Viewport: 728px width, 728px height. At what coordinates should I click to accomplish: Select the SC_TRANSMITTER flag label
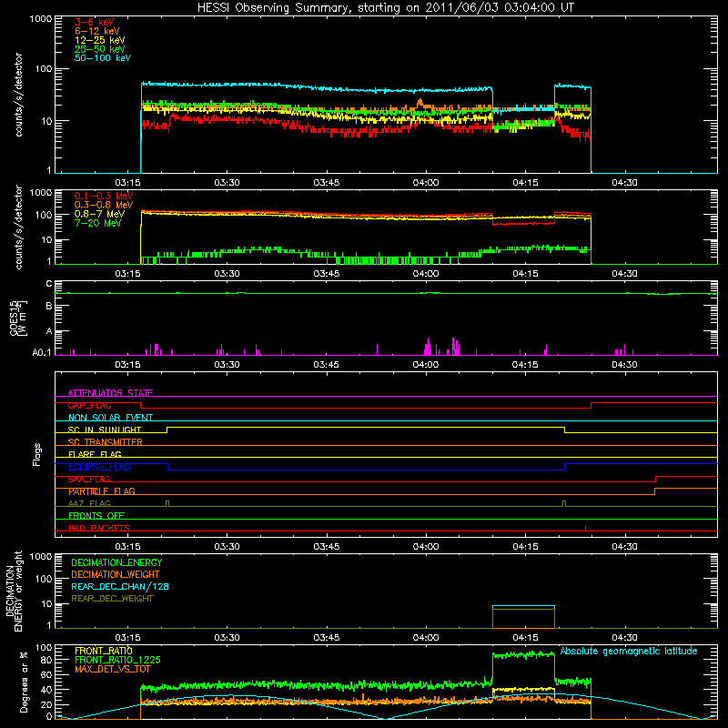pyautogui.click(x=106, y=442)
